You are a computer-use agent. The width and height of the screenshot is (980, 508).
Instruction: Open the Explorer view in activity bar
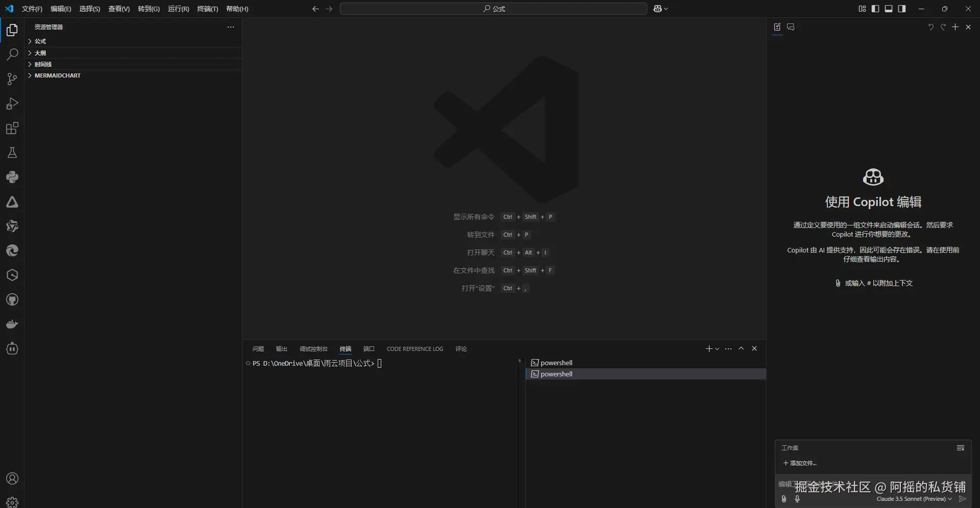(12, 30)
